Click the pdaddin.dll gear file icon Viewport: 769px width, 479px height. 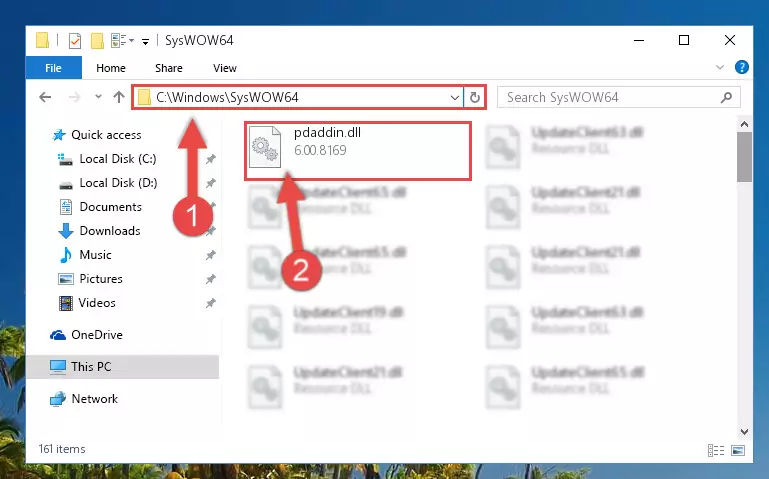tap(265, 147)
